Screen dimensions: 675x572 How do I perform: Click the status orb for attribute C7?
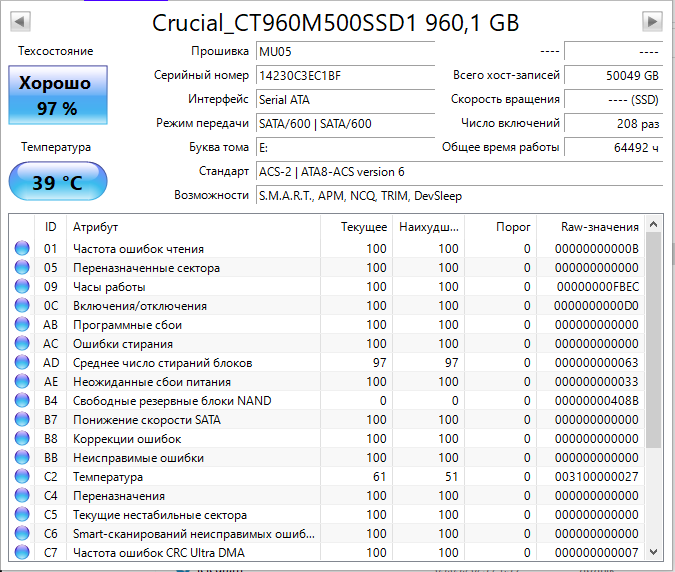coord(22,552)
